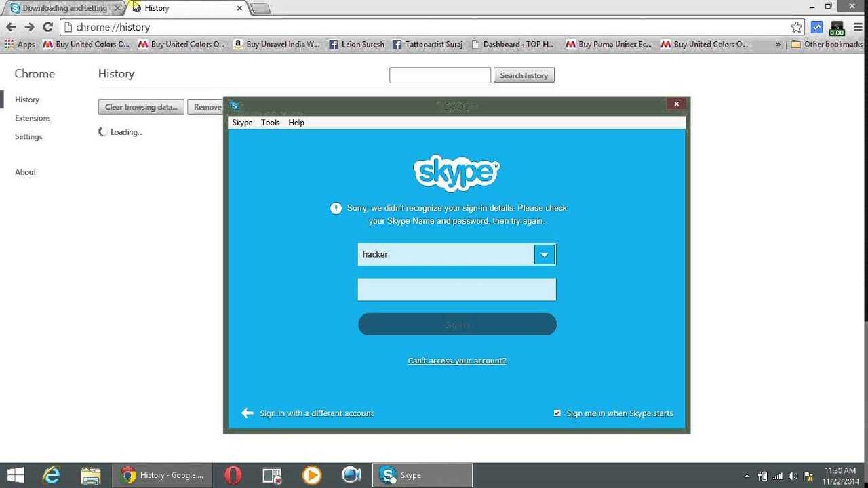
Task: Open the Action Center flag icon
Action: 808,476
